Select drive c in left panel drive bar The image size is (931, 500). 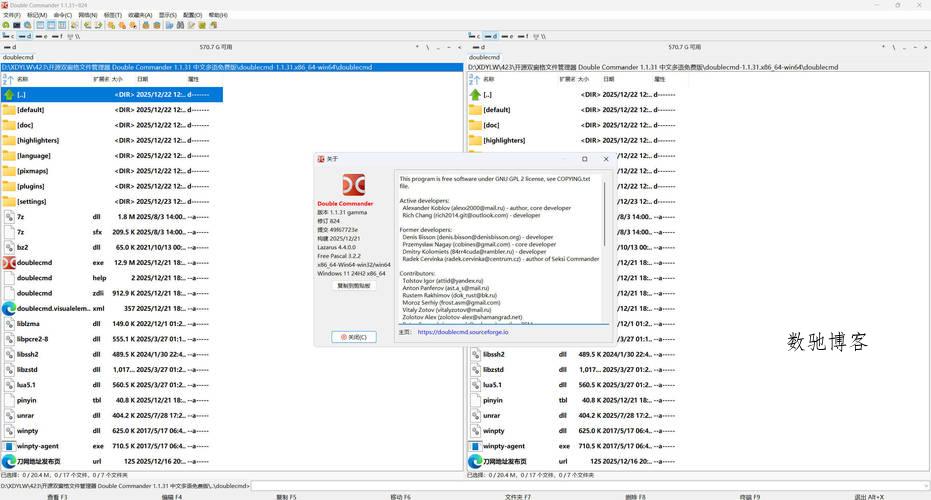pos(8,36)
